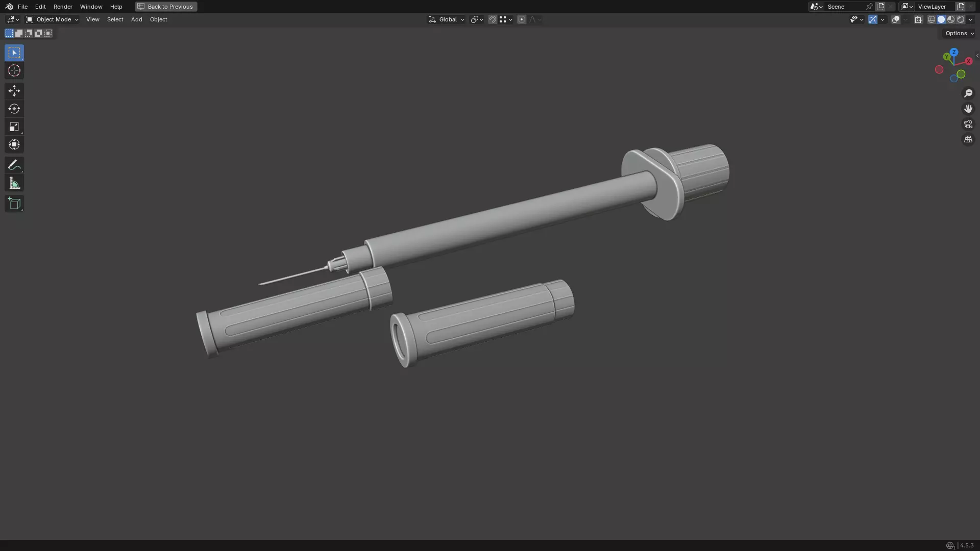Image resolution: width=980 pixels, height=551 pixels.
Task: Choose the Set new selection mode icon
Action: (9, 33)
